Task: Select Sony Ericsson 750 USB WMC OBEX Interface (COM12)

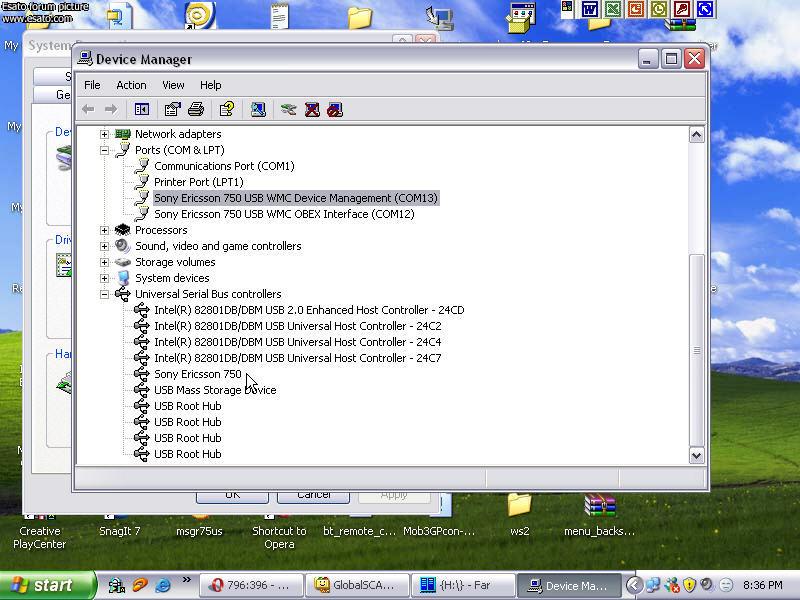Action: click(284, 214)
